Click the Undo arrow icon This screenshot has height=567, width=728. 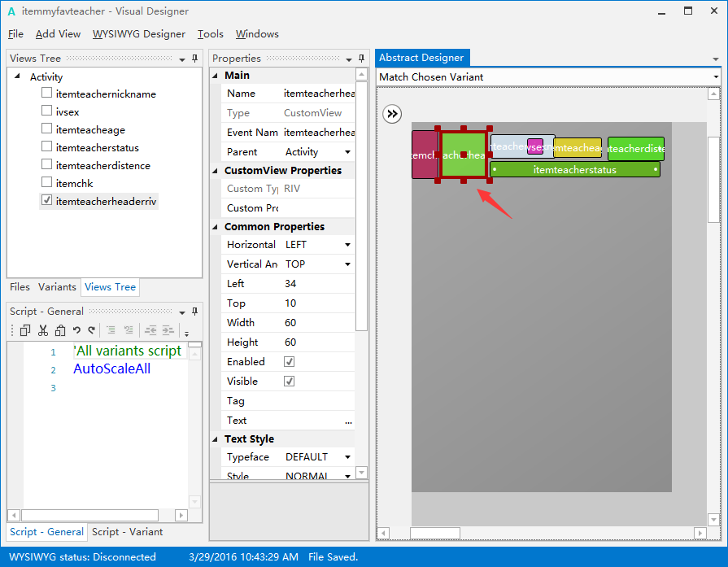click(x=77, y=330)
